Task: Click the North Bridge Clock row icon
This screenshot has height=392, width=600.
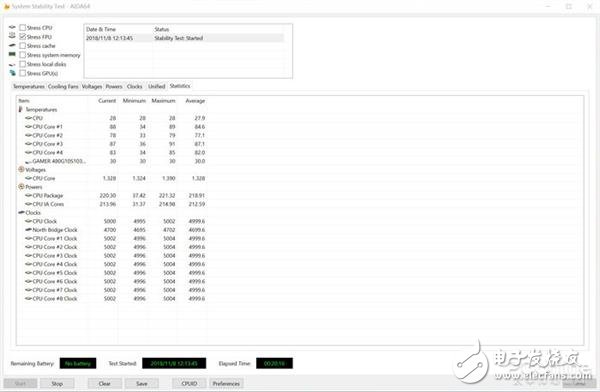Action: coord(28,230)
